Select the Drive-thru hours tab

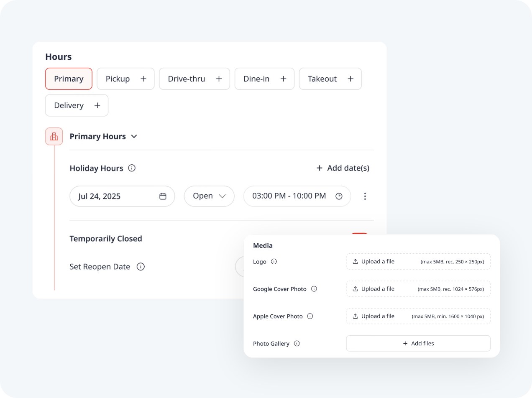click(194, 79)
